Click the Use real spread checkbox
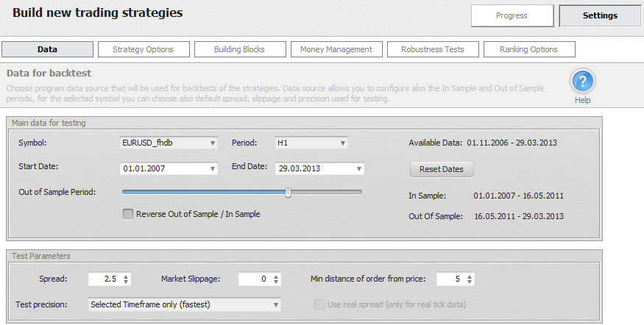This screenshot has height=325, width=644. [x=319, y=304]
